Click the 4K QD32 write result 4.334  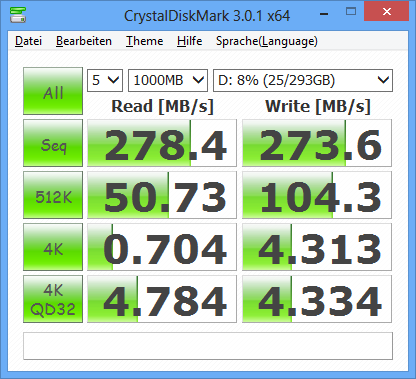(317, 299)
